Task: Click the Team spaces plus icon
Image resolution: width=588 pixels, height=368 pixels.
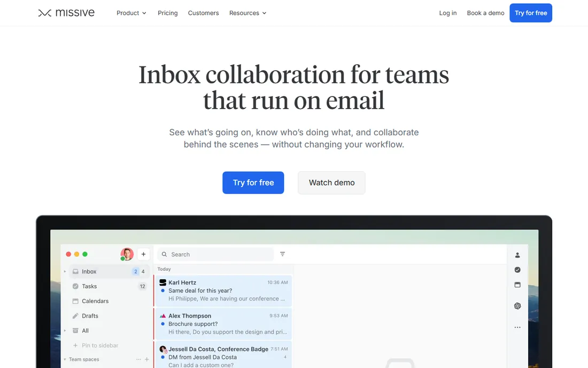Action: click(146, 359)
